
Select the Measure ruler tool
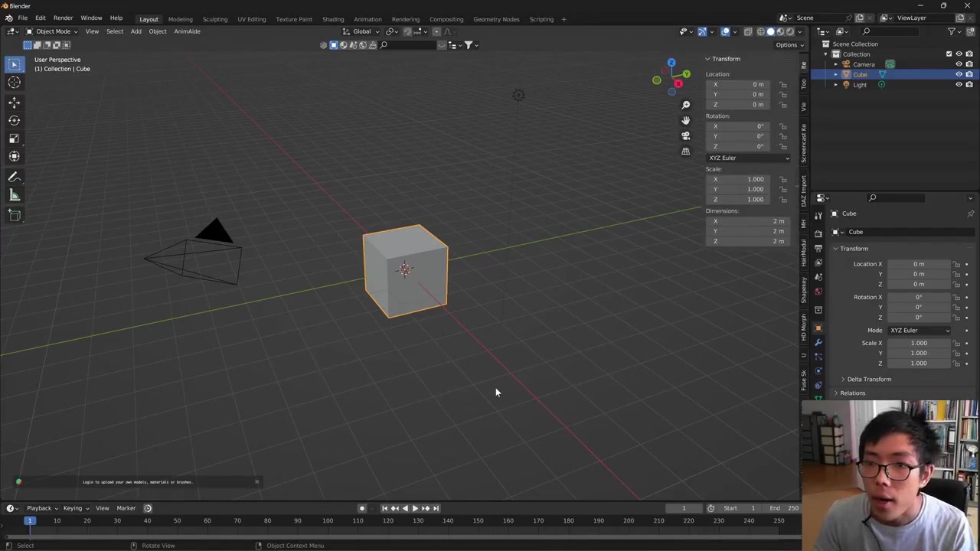click(x=14, y=195)
